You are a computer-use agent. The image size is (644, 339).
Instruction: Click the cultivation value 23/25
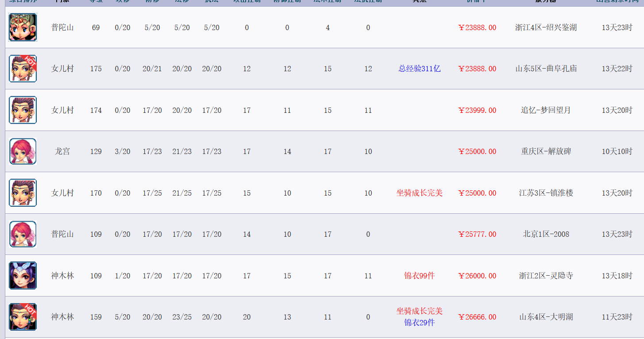coord(182,317)
